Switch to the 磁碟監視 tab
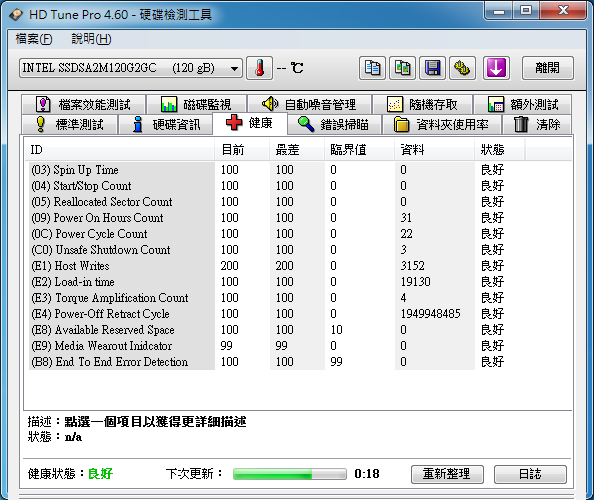Viewport: 594px width, 500px height. coord(196,104)
